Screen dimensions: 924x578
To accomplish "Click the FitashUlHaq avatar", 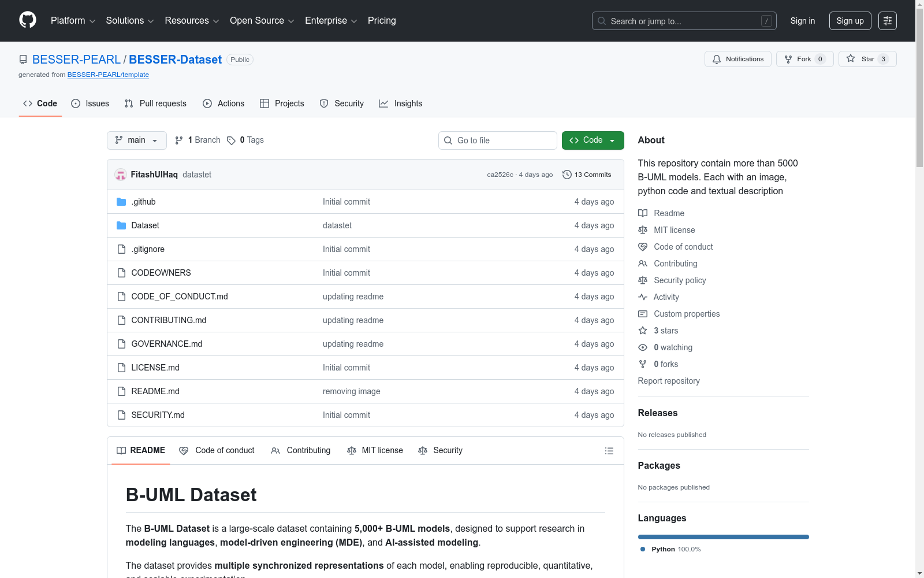I will (x=121, y=175).
